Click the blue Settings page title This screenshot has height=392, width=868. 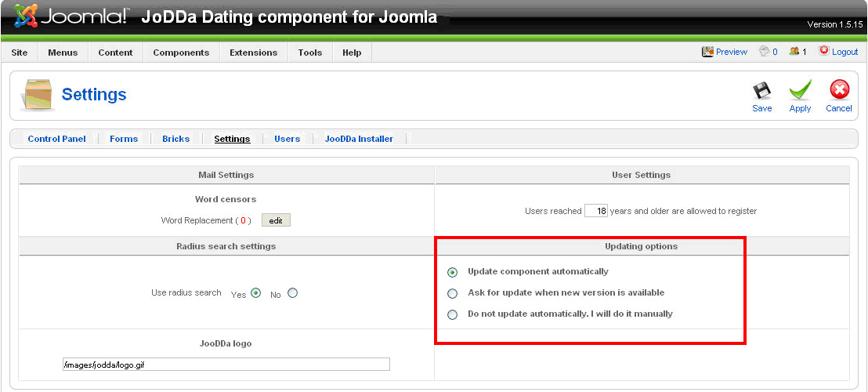point(94,95)
